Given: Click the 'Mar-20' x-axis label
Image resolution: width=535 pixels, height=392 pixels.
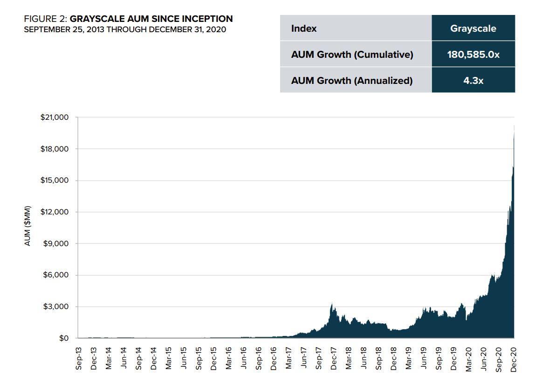Looking at the screenshot, I should click(x=469, y=358).
